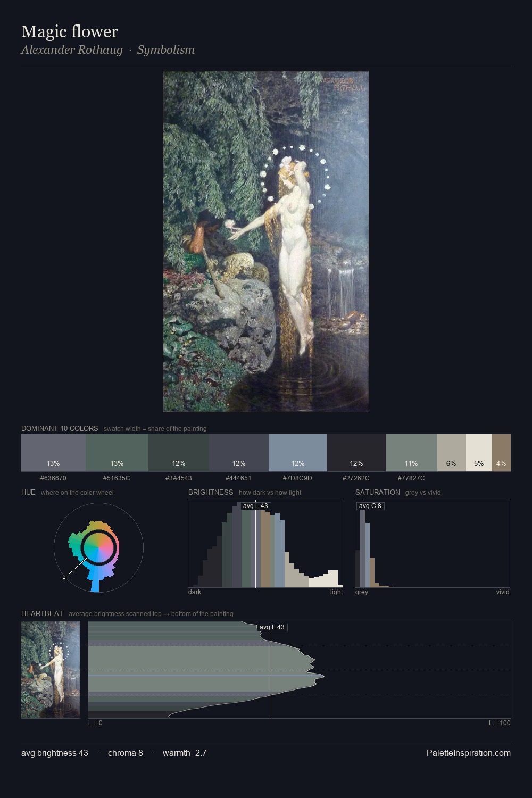Screen dimensions: 532x798
Task: Click the warmth -2.7 footer text
Action: pyautogui.click(x=185, y=753)
